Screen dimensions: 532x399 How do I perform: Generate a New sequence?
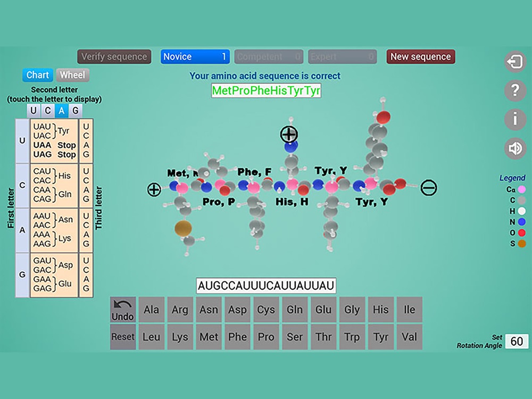pyautogui.click(x=420, y=57)
